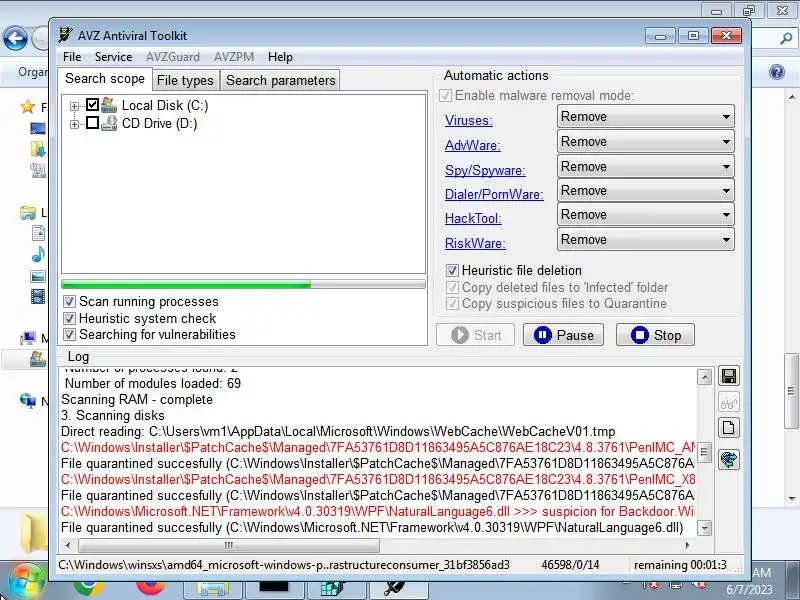
Task: Toggle Copy deleted files to Infected folder
Action: [x=452, y=287]
